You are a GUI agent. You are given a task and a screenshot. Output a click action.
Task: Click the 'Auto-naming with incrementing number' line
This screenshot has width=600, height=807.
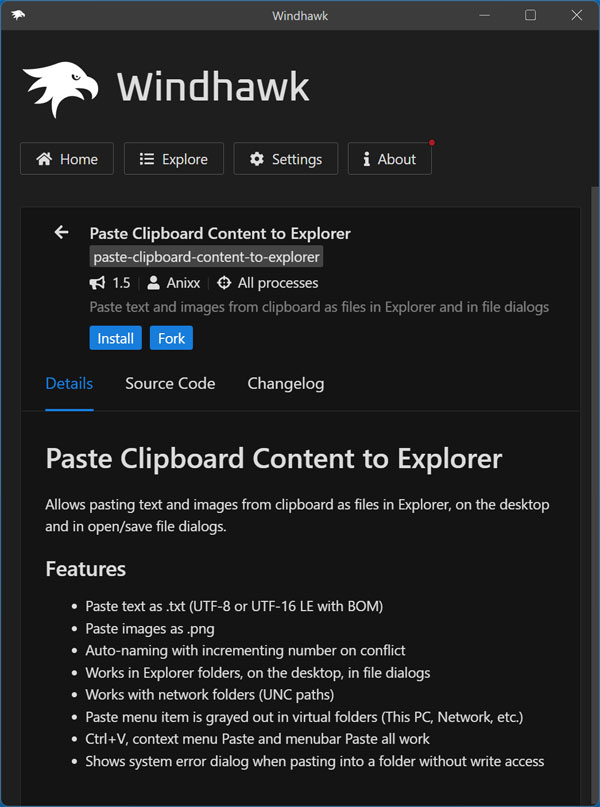click(245, 651)
